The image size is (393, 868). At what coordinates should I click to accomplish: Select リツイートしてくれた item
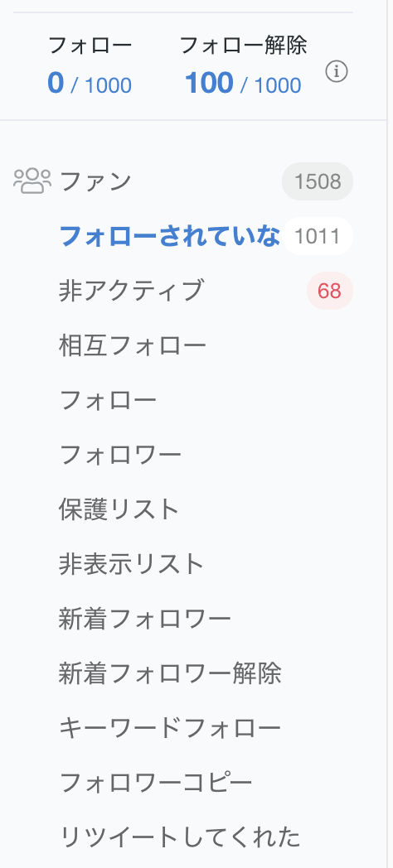[180, 837]
